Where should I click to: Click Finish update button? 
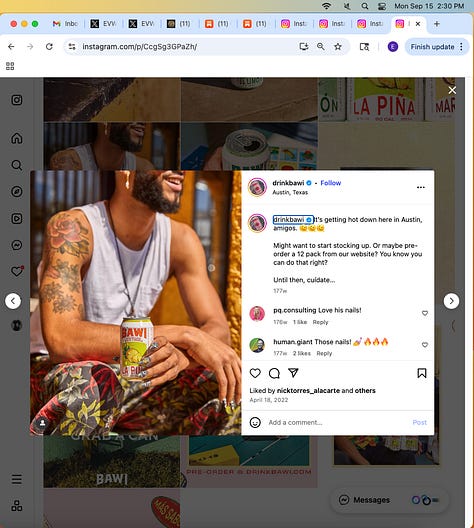[432, 46]
